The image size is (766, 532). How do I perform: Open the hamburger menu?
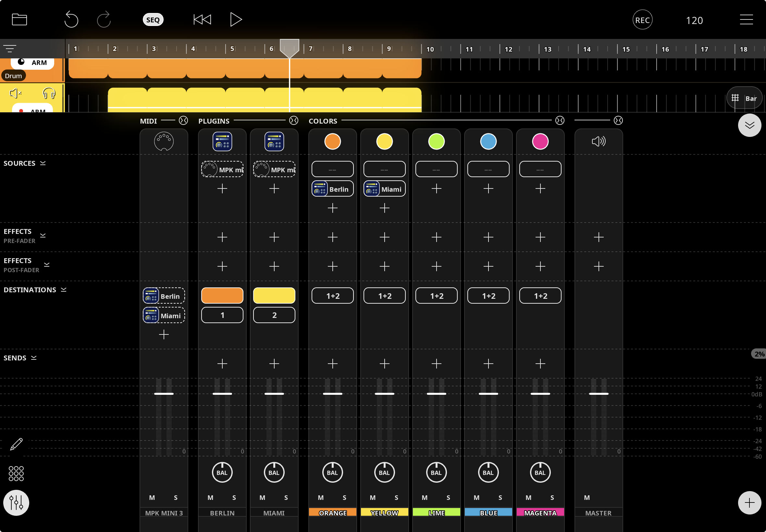click(x=746, y=19)
